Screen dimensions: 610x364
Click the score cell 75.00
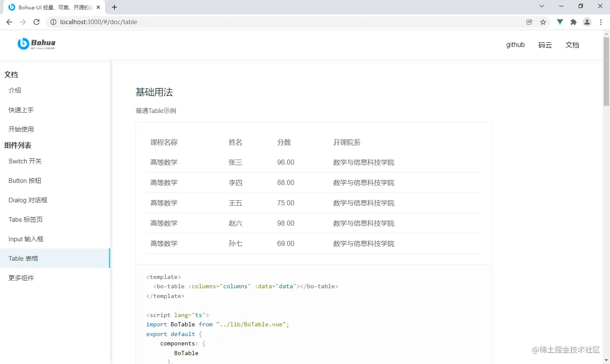coord(286,203)
